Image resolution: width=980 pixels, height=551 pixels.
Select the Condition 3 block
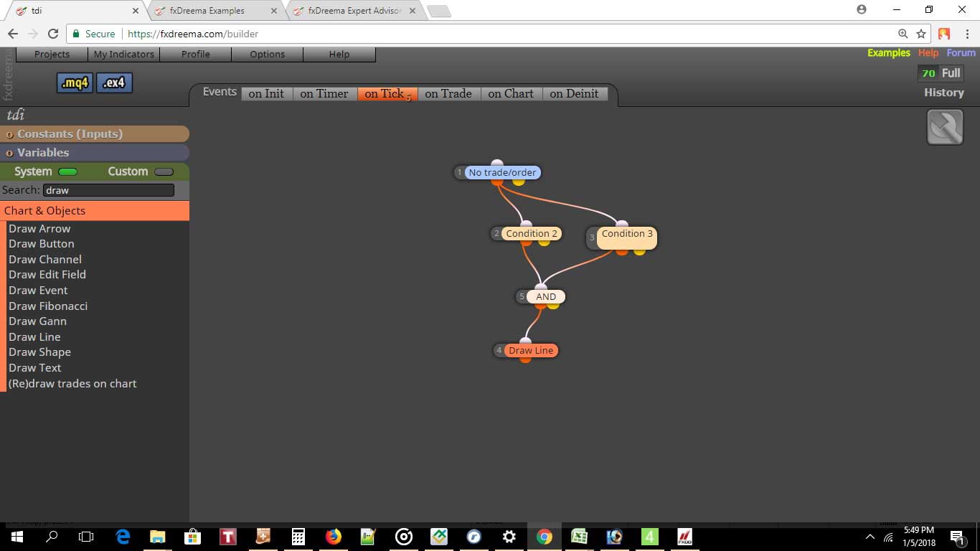627,237
